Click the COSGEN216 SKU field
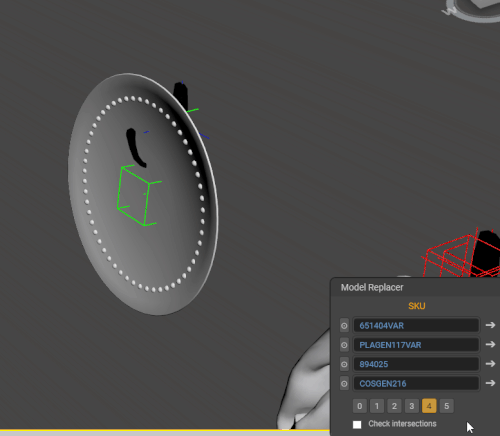The width and height of the screenshot is (500, 436). [x=416, y=383]
